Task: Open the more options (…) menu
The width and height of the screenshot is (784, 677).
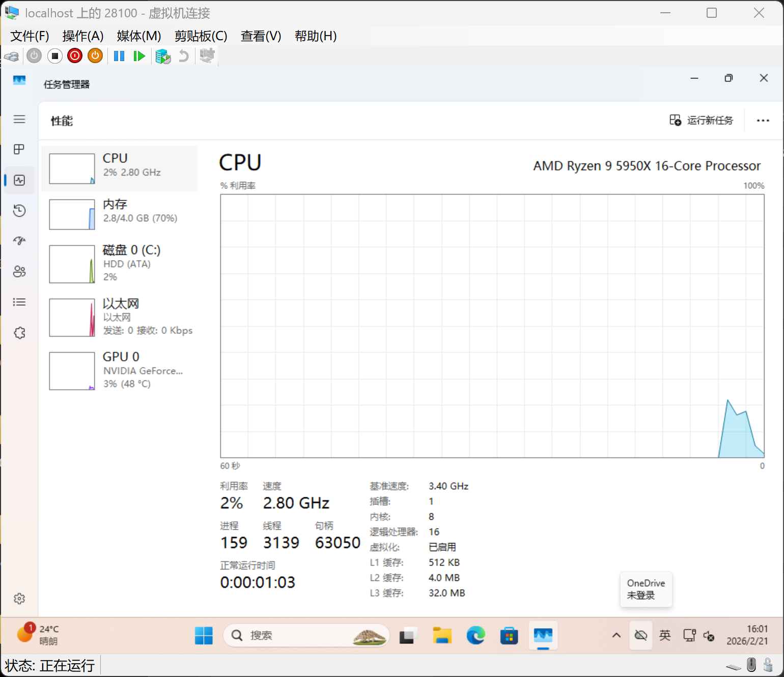Action: tap(763, 121)
